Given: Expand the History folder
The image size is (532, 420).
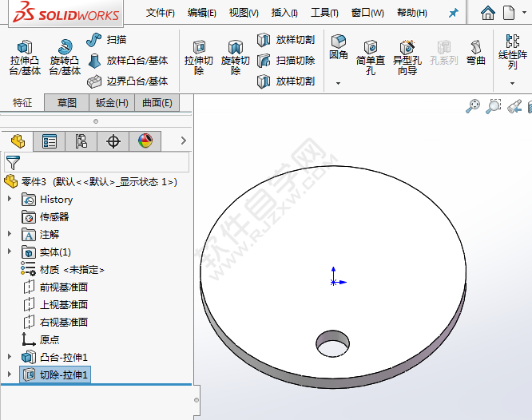Looking at the screenshot, I should click(x=10, y=199).
